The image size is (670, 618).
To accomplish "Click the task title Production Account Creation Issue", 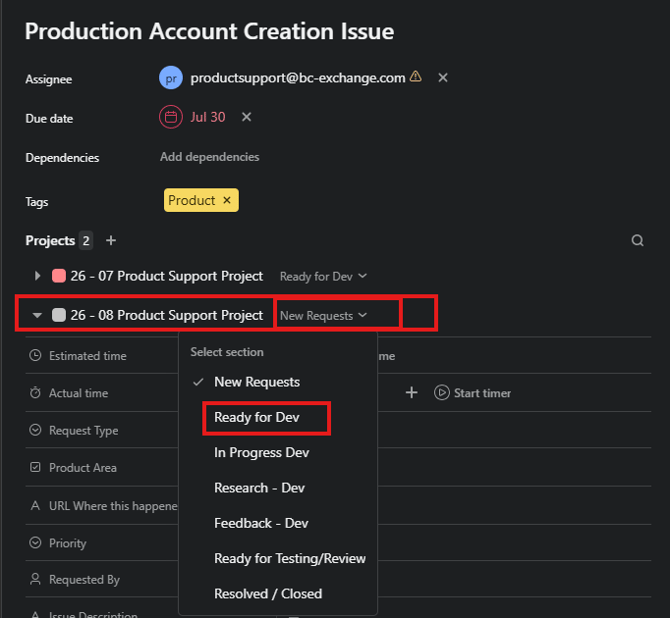I will [x=209, y=31].
